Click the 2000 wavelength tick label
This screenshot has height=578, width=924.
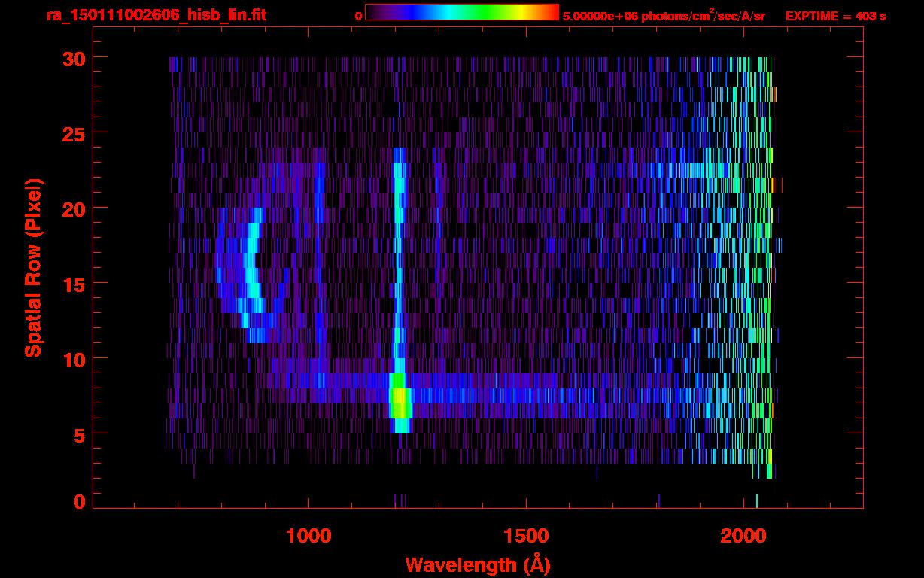click(x=743, y=536)
